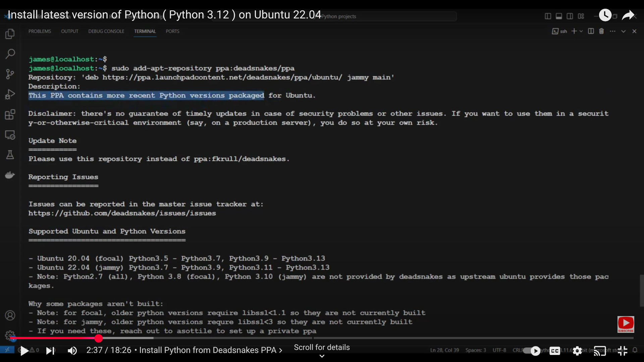The width and height of the screenshot is (644, 362).
Task: Click the terminal vertical scrollbar thumb
Action: (x=641, y=290)
